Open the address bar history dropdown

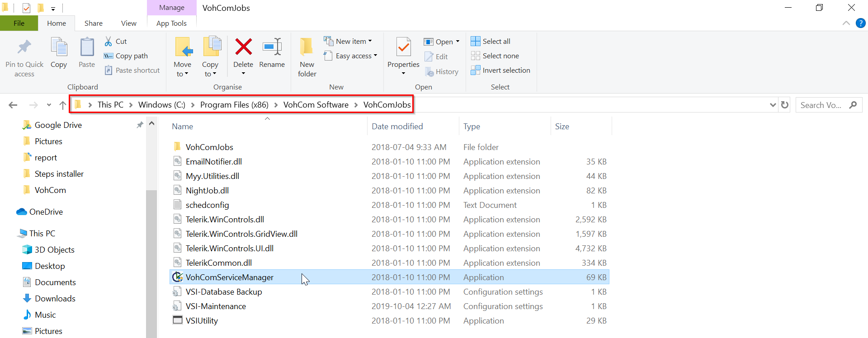(x=773, y=105)
